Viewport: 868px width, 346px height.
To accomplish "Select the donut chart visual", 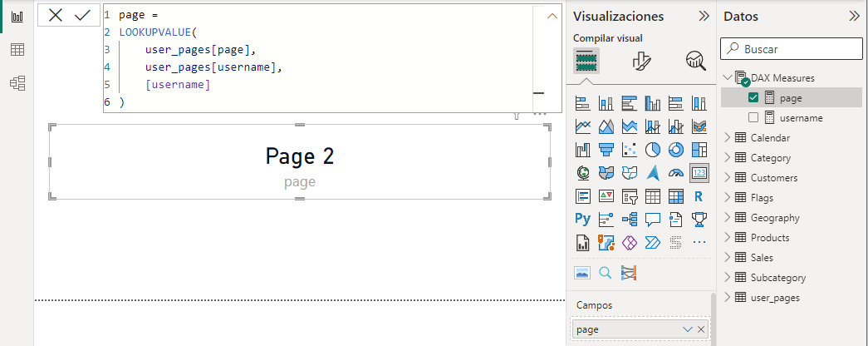I will pyautogui.click(x=676, y=150).
